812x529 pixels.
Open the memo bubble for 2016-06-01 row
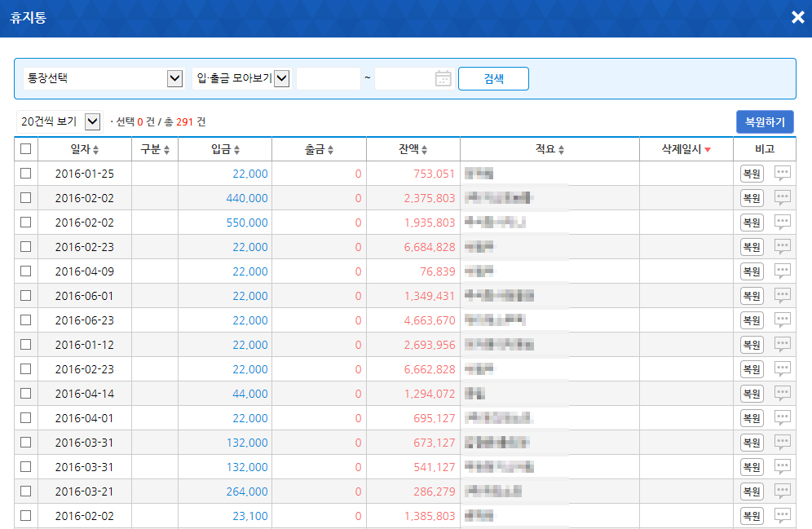782,295
